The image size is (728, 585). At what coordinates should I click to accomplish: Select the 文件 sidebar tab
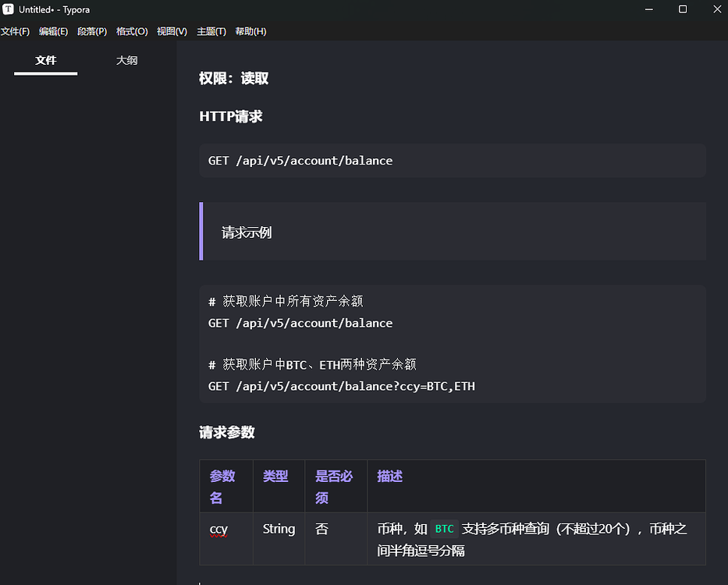click(45, 60)
